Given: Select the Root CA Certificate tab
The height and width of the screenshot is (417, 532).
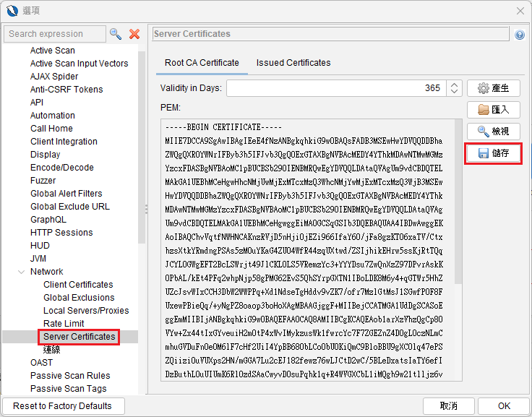Looking at the screenshot, I should (x=202, y=63).
